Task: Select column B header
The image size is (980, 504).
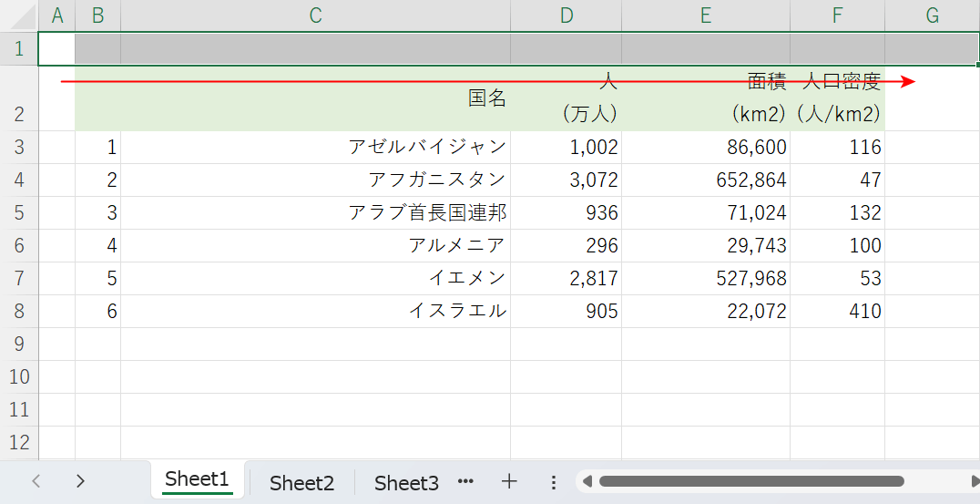Action: pos(97,15)
